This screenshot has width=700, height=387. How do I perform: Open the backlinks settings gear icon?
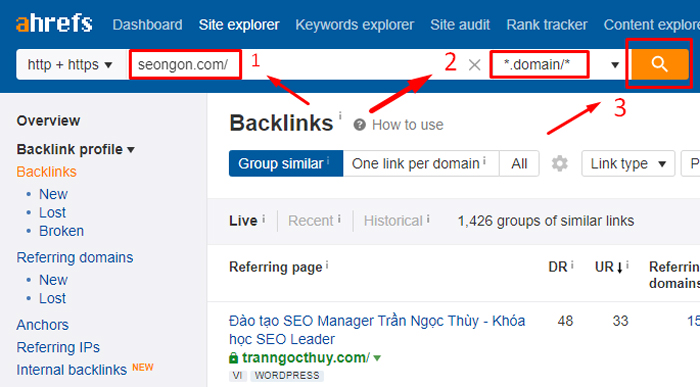(x=559, y=163)
